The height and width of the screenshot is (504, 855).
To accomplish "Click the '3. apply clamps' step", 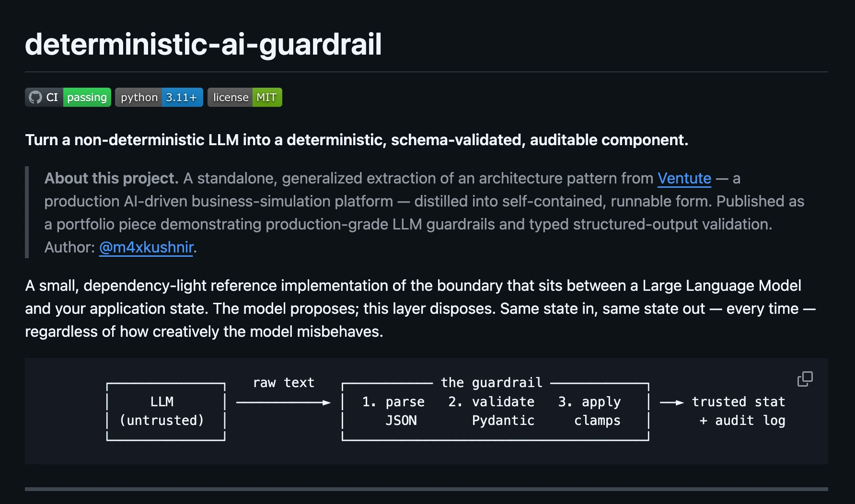I will pos(589,411).
